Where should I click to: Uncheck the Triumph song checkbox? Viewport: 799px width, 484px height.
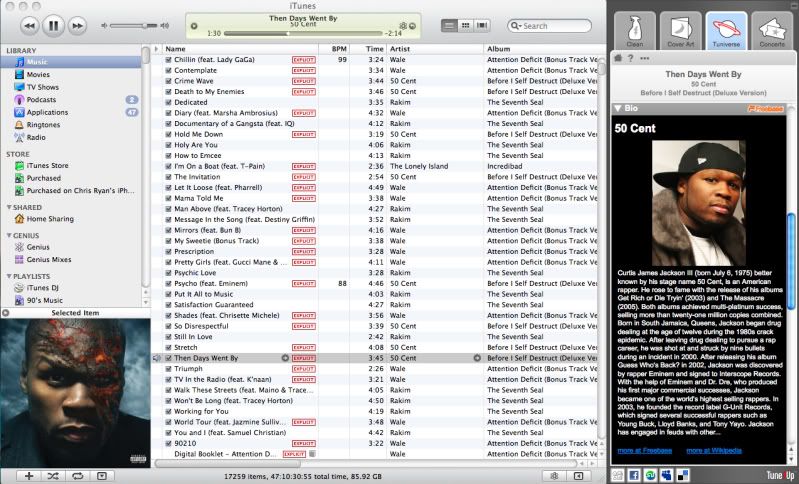(168, 369)
